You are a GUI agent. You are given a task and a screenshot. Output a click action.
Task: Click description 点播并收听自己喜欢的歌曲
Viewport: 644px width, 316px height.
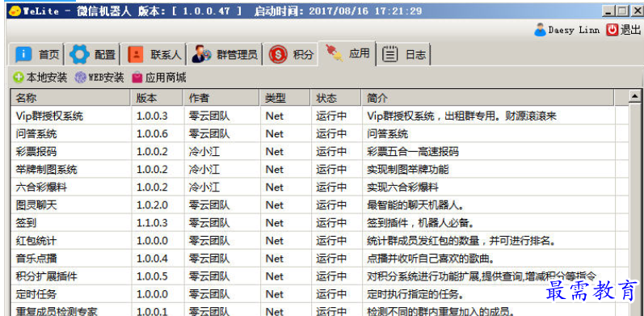[430, 259]
